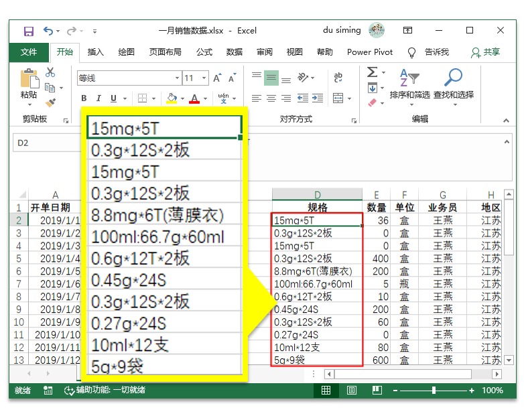Toggle italic formatting
Image resolution: width=524 pixels, height=420 pixels.
click(99, 98)
